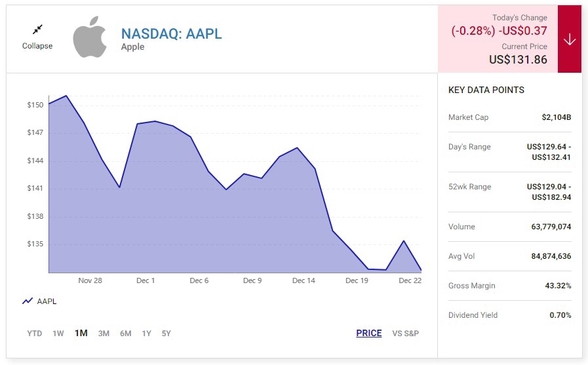This screenshot has width=588, height=365.
Task: Select the 1Y time range
Action: pos(147,334)
